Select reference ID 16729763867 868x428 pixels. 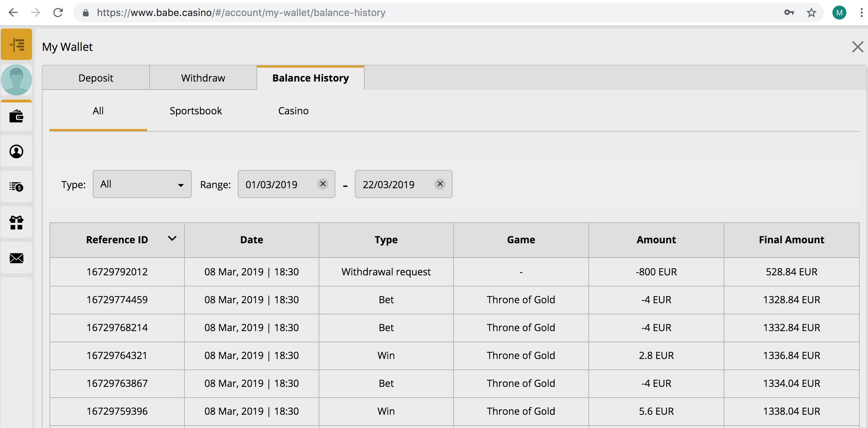117,383
